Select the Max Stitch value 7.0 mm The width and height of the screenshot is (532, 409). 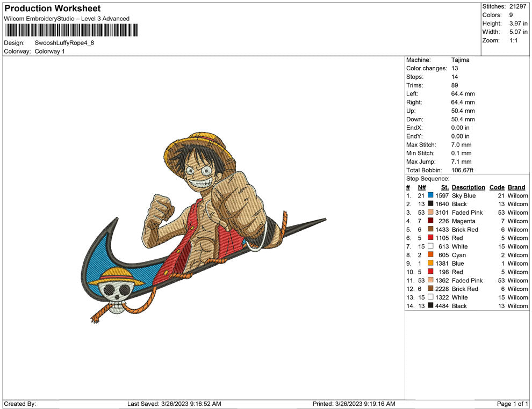point(461,145)
